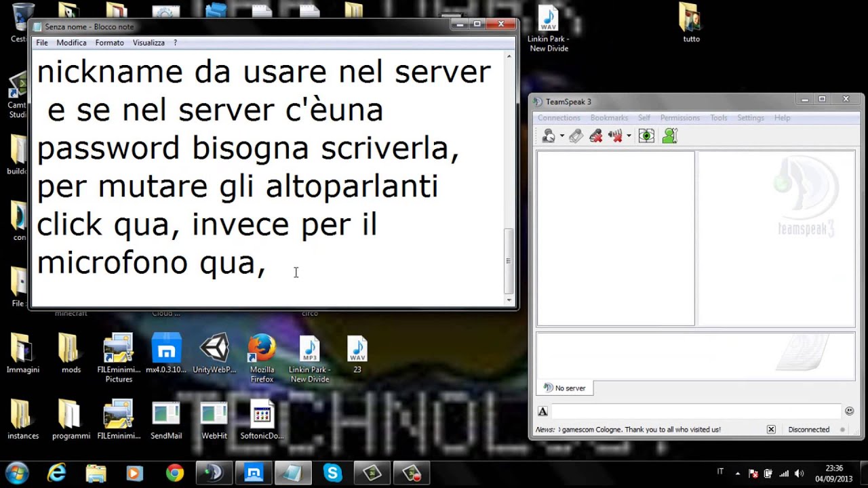Open the emoticon smiley picker in TeamSpeak
Viewport: 868px width, 488px height.
tap(849, 411)
